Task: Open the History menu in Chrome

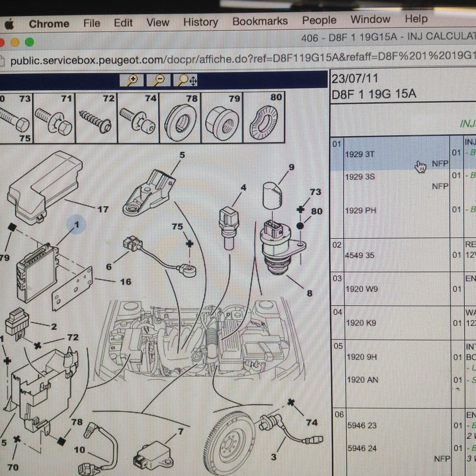Action: click(x=200, y=22)
